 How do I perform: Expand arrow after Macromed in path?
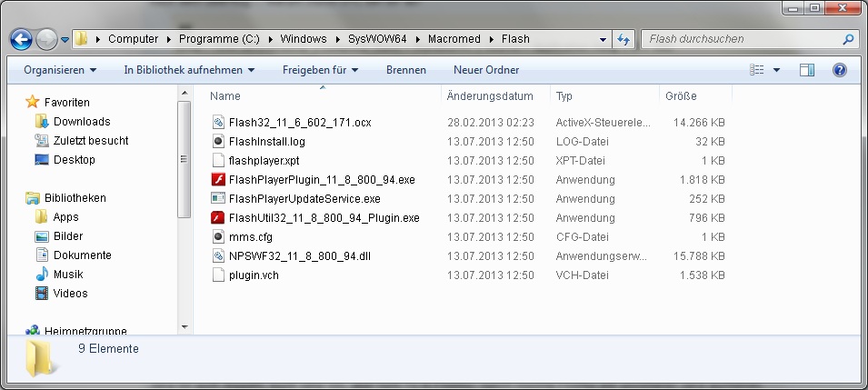[491, 39]
